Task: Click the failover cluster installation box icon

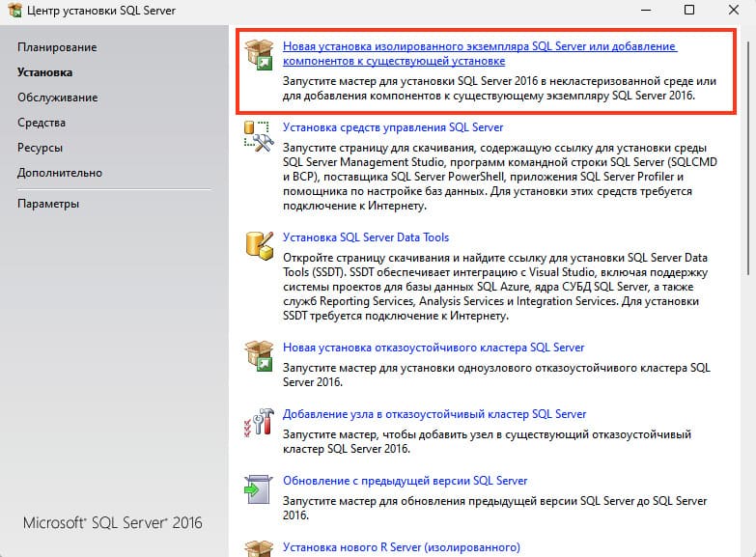Action: (259, 356)
